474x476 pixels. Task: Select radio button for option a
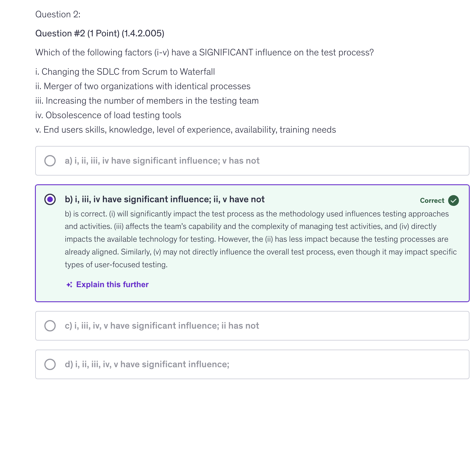coord(50,161)
